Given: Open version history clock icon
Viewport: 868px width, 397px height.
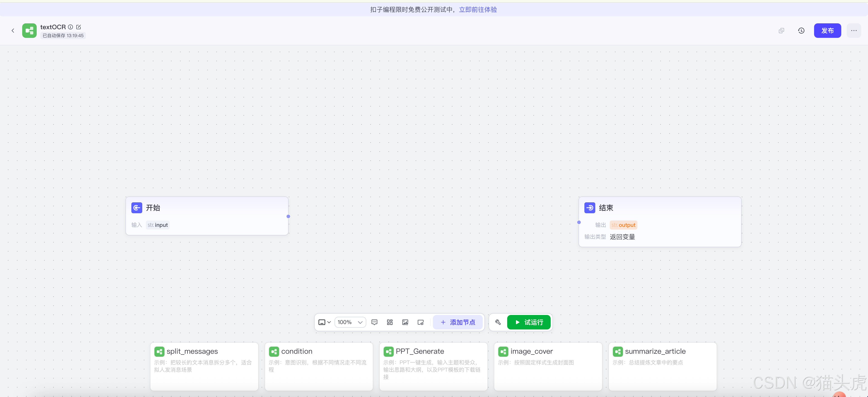Looking at the screenshot, I should pyautogui.click(x=801, y=31).
